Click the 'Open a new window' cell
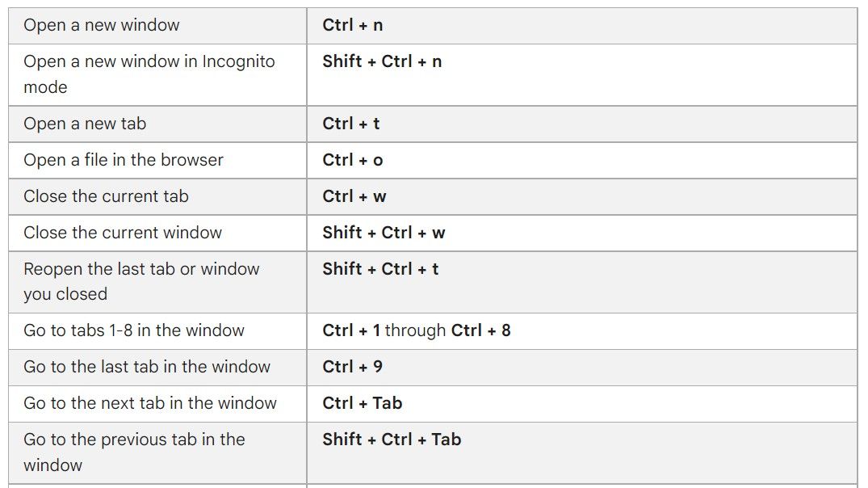The image size is (868, 488). [157, 26]
